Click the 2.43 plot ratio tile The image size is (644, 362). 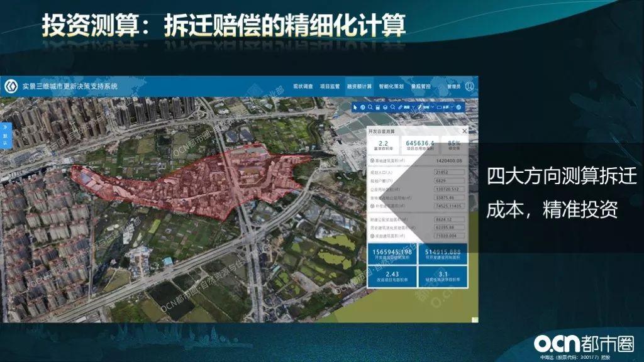[x=392, y=277]
